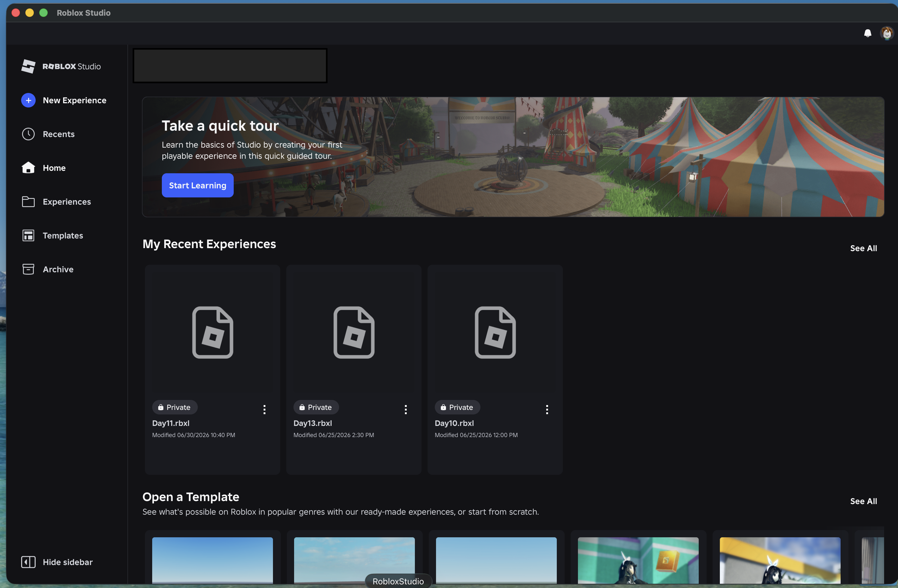
Task: Open the yellow-beam character template thumbnail
Action: click(x=780, y=560)
